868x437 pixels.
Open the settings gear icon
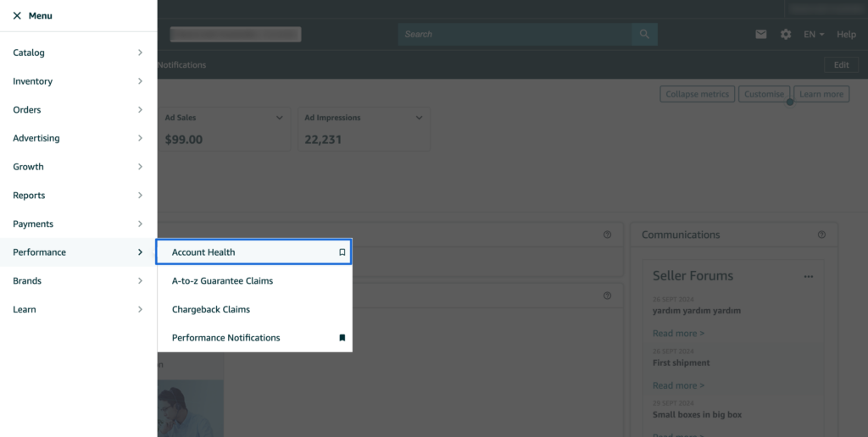pos(786,34)
